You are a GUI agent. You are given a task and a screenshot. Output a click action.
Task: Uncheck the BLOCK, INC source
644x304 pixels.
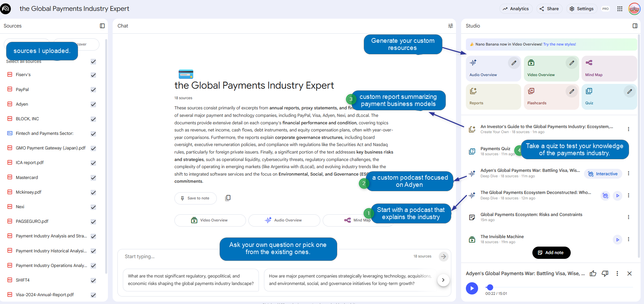click(x=93, y=119)
